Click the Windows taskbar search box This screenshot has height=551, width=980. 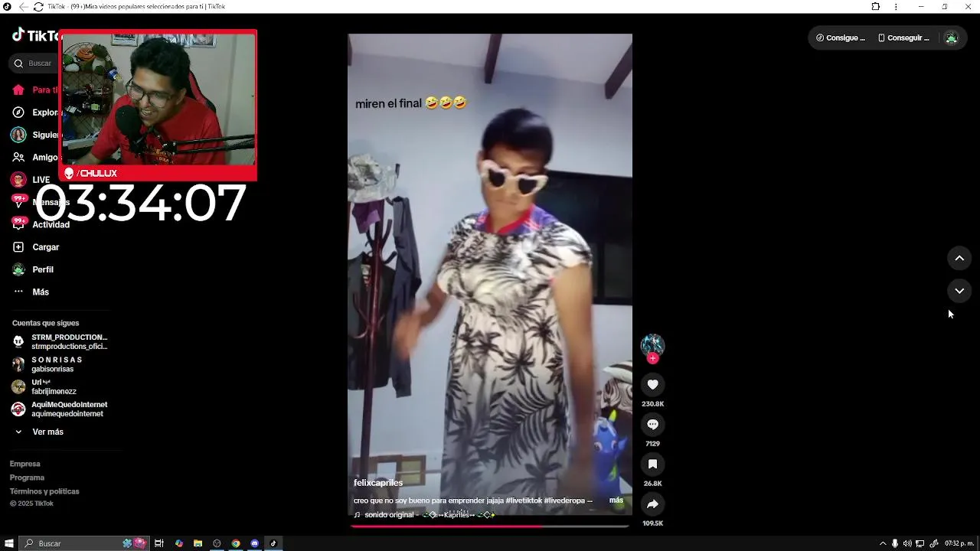pyautogui.click(x=83, y=543)
